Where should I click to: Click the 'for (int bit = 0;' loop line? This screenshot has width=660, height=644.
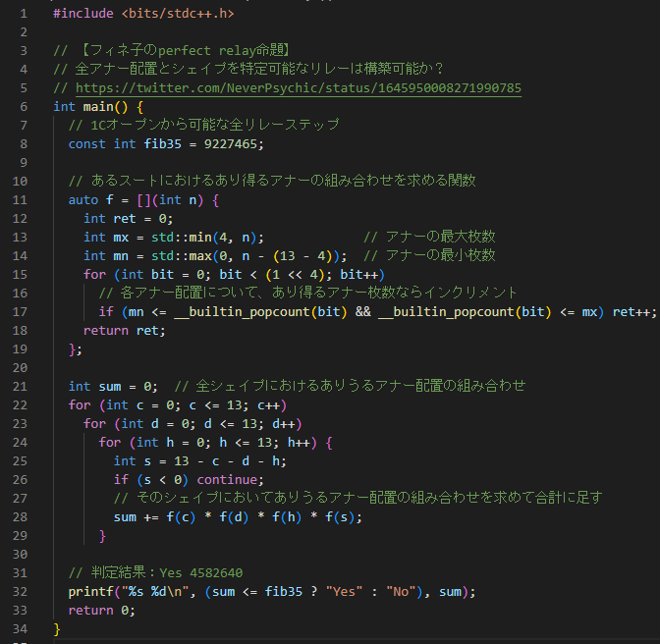pyautogui.click(x=234, y=275)
